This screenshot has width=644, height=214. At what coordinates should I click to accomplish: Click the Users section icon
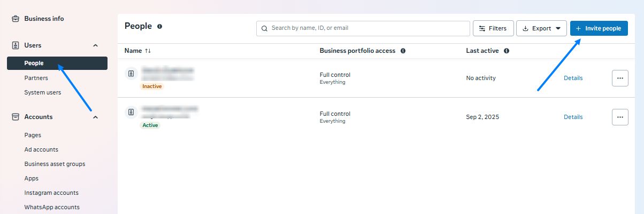point(16,45)
